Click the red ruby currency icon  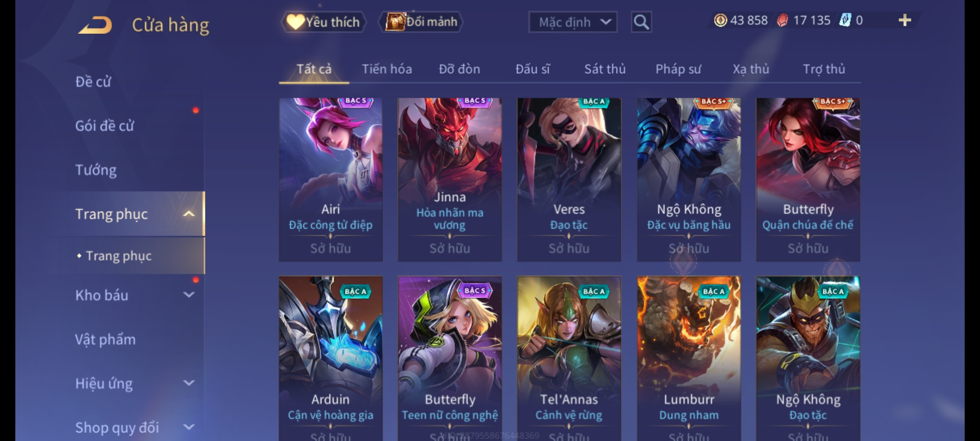pyautogui.click(x=782, y=20)
